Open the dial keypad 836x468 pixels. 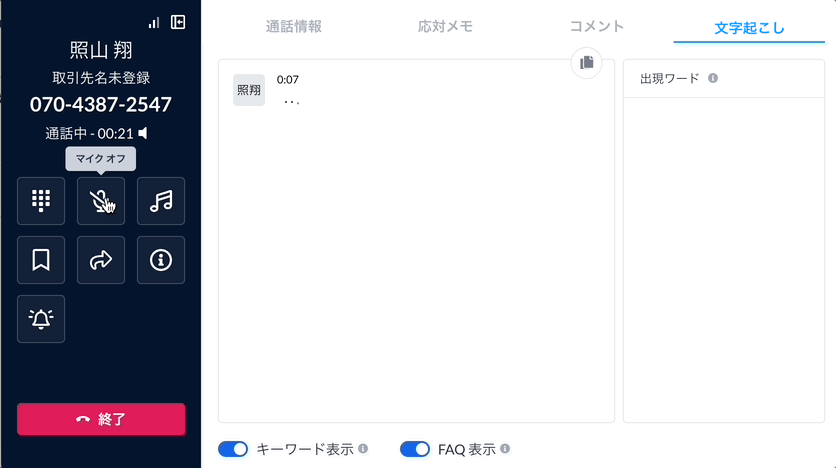point(41,201)
